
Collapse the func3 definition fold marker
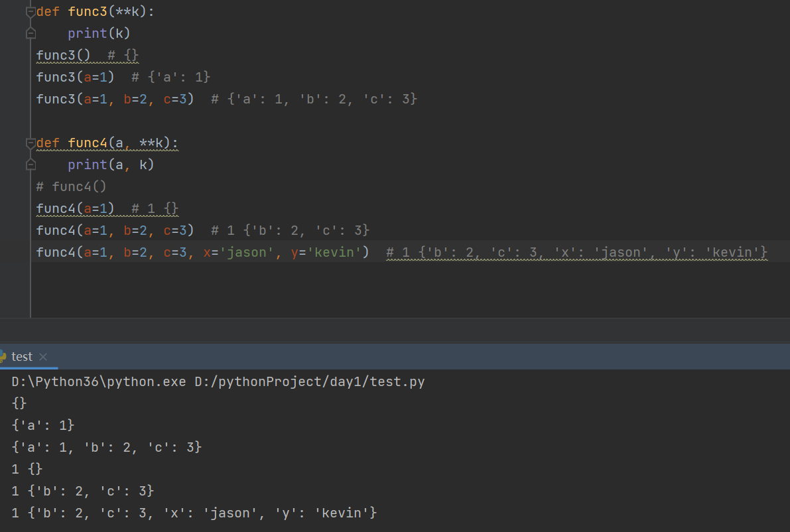click(x=31, y=11)
